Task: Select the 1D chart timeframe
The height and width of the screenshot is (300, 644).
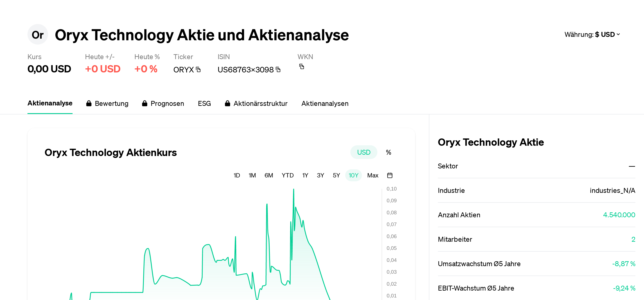Action: [x=237, y=175]
